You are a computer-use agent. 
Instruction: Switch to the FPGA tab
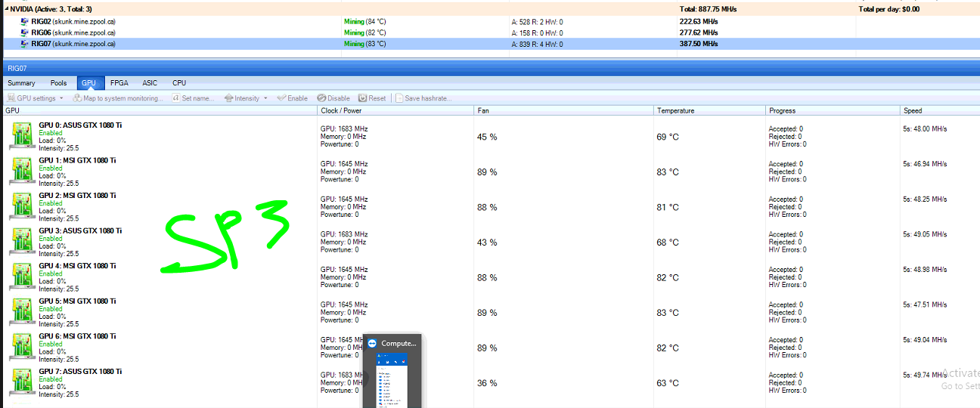pos(119,83)
